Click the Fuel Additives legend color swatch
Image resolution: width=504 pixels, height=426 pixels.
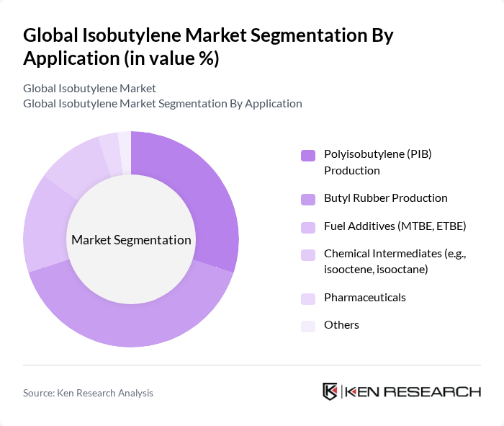point(308,228)
